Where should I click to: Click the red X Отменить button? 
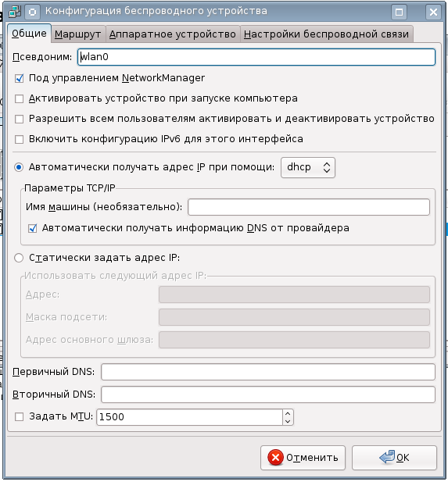(x=303, y=458)
